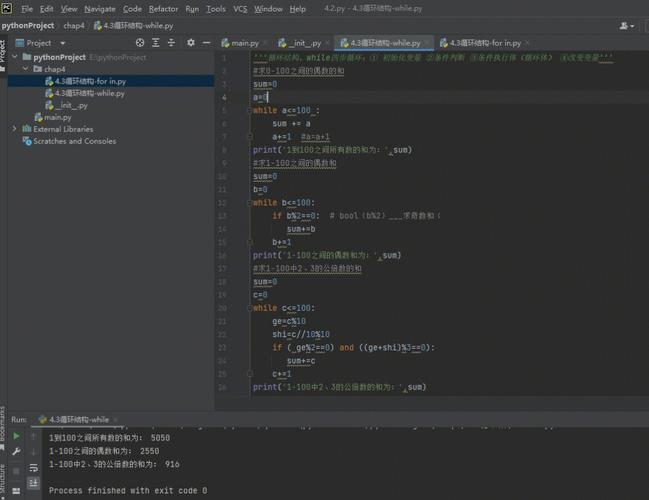Expand the External Libraries node
The height and width of the screenshot is (500, 649).
[x=13, y=129]
